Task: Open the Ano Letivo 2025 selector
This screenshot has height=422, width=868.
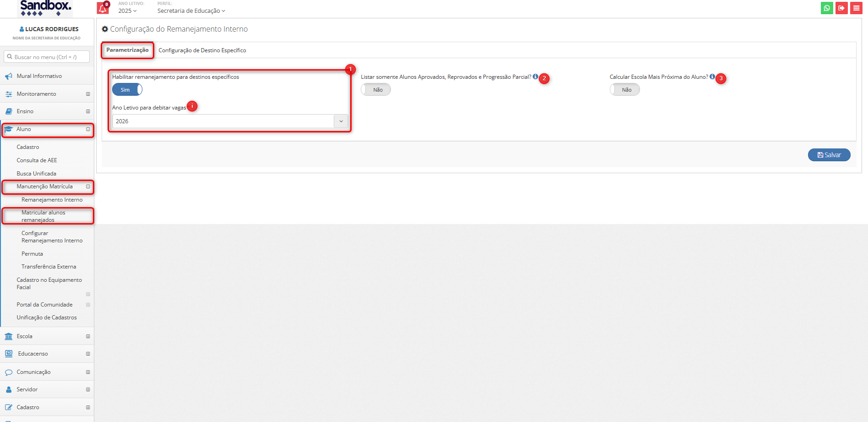Action: [x=127, y=11]
